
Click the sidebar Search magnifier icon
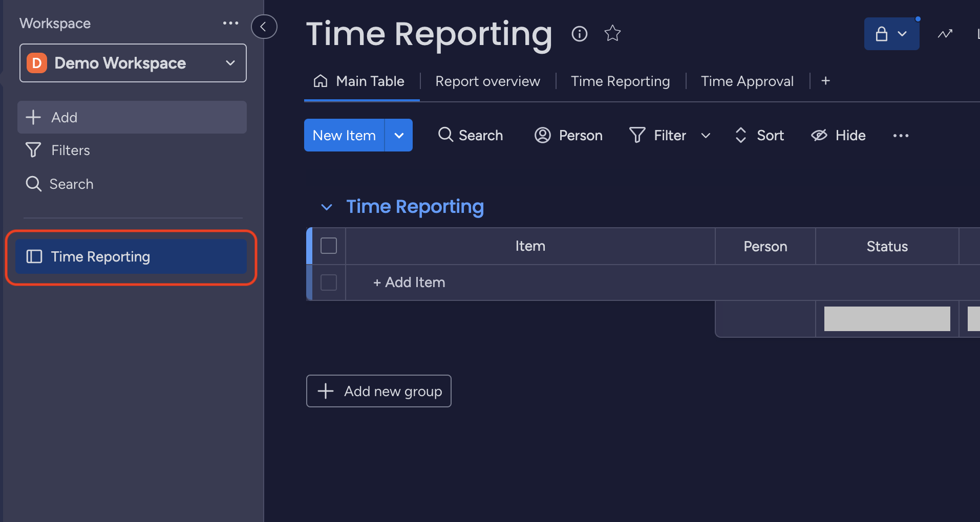(33, 184)
